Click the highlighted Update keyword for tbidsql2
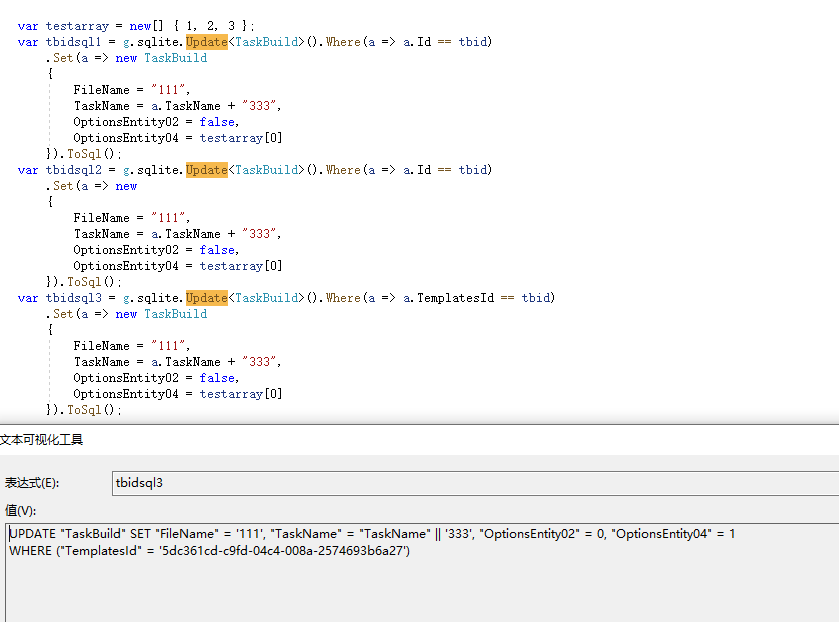 207,169
